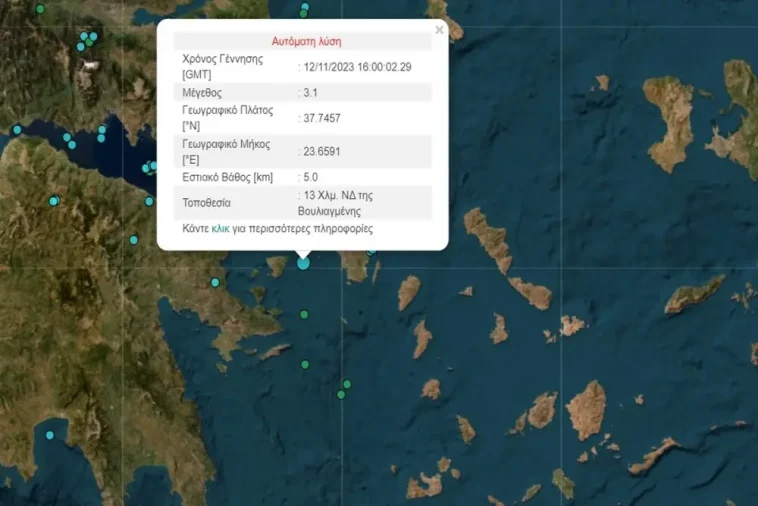Select the cyan marker above the popup's top edge
Image resolution: width=758 pixels, height=506 pixels.
pos(305,9)
